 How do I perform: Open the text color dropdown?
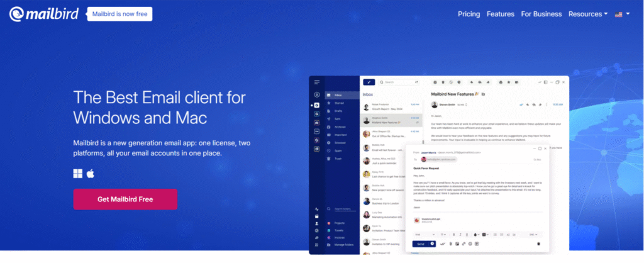click(x=477, y=235)
